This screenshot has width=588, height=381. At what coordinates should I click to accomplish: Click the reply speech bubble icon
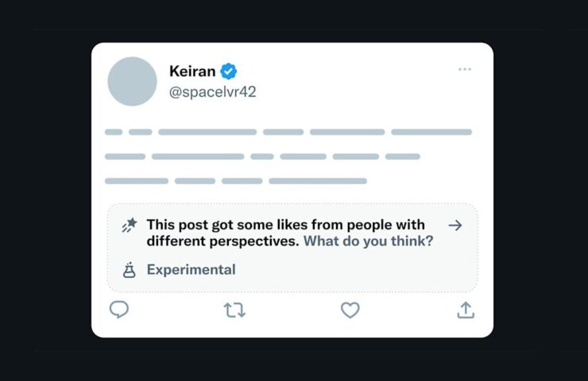(119, 310)
